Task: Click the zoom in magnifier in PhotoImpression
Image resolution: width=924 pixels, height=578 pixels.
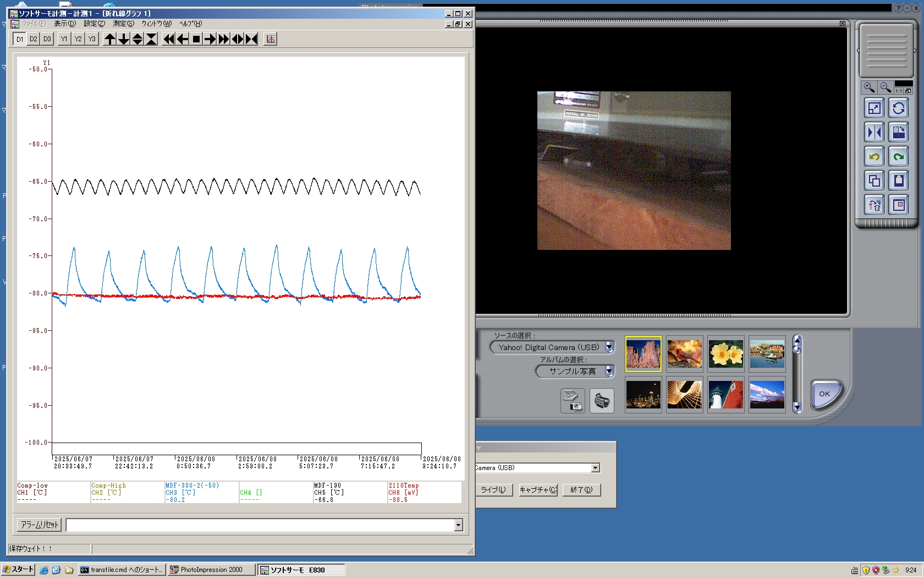Action: (869, 88)
